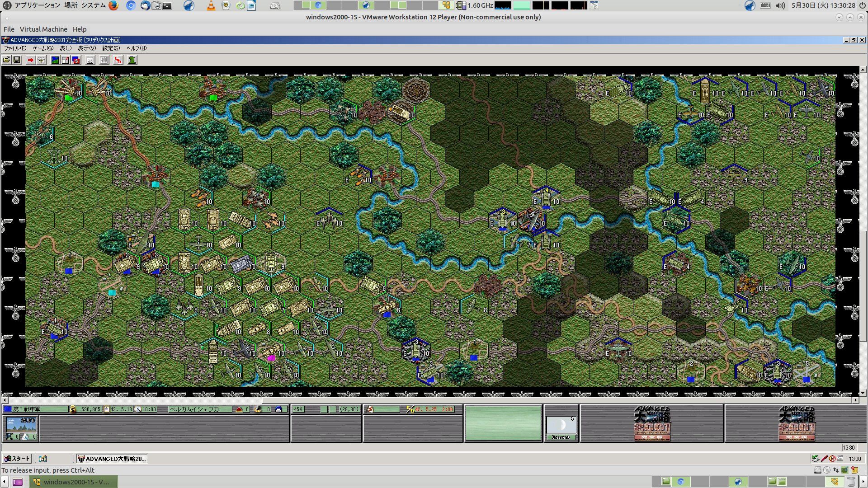Click the Crescent moon phase indicator
Viewport: 868px width, 488px height.
pos(561,427)
